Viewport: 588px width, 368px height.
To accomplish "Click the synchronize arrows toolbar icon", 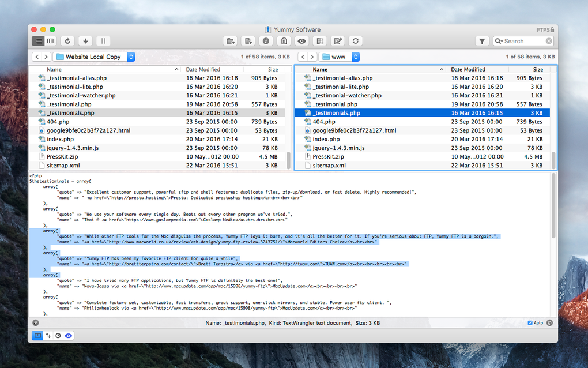I will [x=356, y=41].
